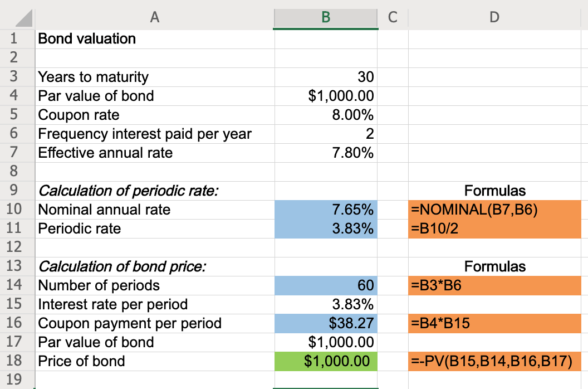Click row number 10 to select the row
Image resolution: width=588 pixels, height=389 pixels.
point(16,210)
